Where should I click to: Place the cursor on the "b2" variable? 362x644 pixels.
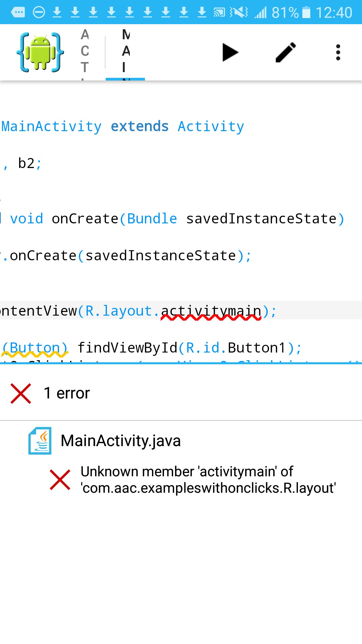coord(26,163)
